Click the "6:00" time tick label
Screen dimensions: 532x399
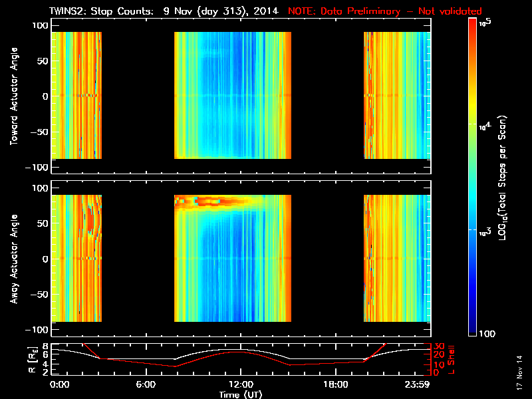146,385
